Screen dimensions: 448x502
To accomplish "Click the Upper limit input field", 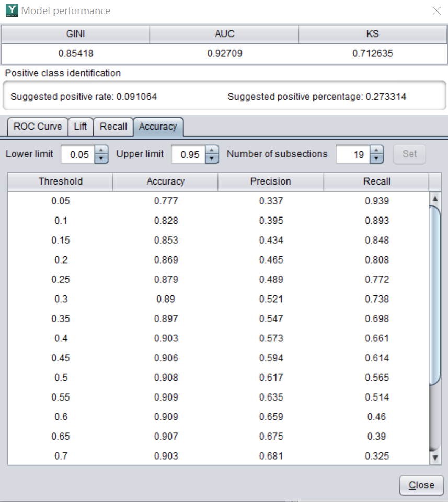I will tap(188, 154).
